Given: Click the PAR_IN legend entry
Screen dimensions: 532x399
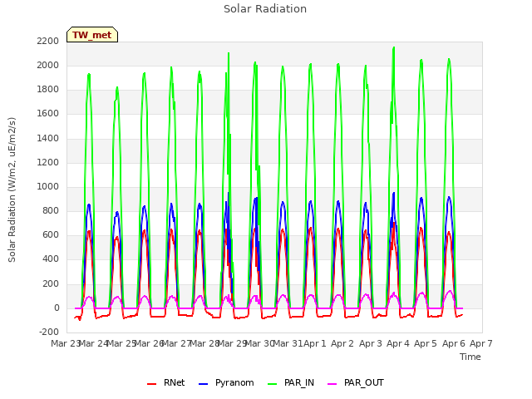Looking at the screenshot, I should (291, 382).
